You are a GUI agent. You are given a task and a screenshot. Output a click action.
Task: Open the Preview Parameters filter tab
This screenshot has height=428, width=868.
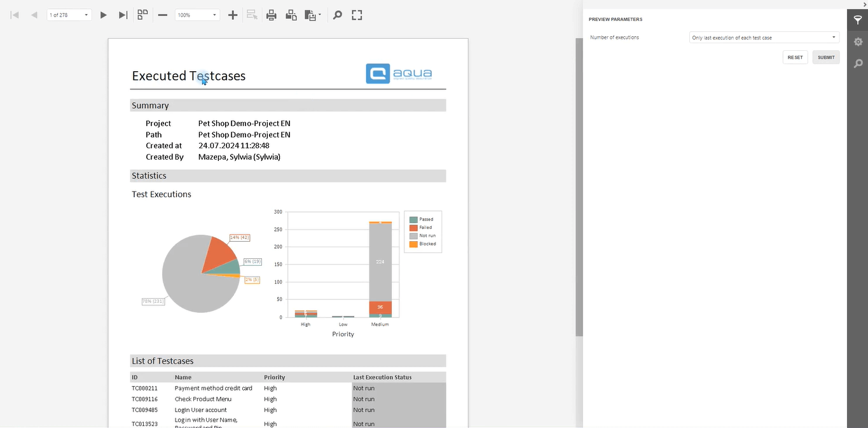pyautogui.click(x=858, y=20)
